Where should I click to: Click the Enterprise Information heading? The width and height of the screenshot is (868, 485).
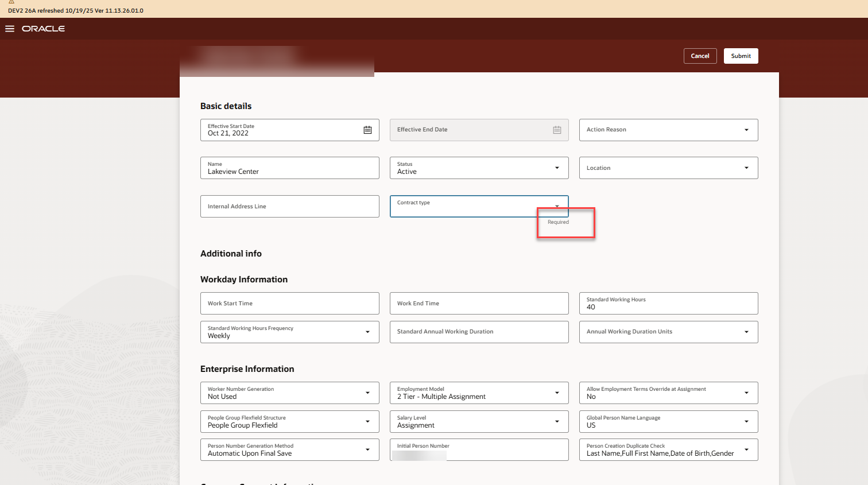247,369
